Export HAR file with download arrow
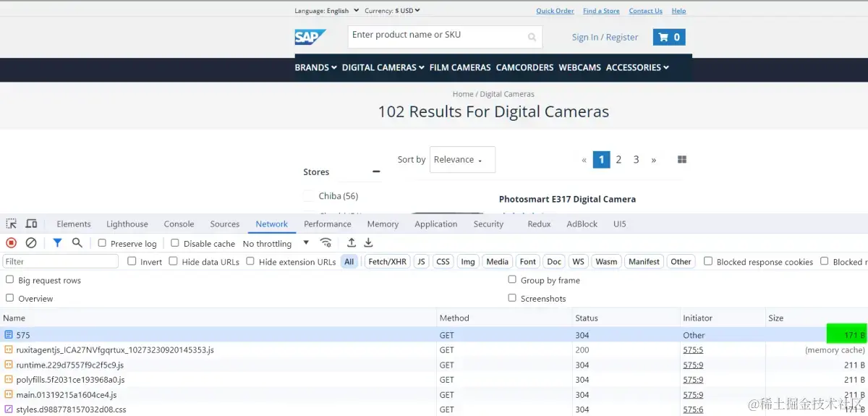This screenshot has width=868, height=416. tap(368, 243)
